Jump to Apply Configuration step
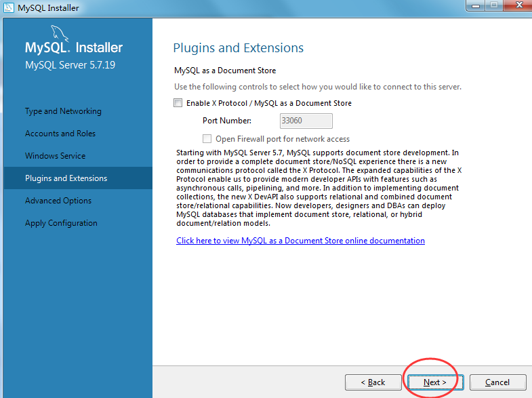 click(61, 223)
